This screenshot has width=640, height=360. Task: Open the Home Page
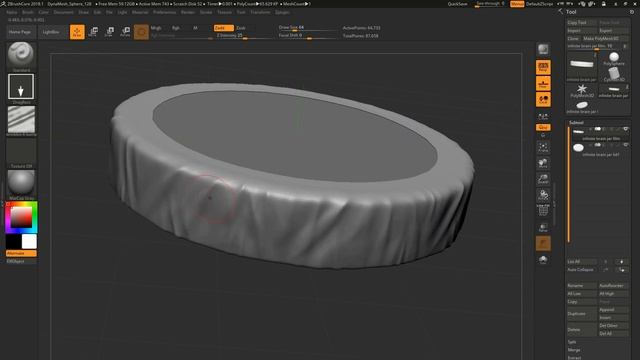[x=20, y=32]
